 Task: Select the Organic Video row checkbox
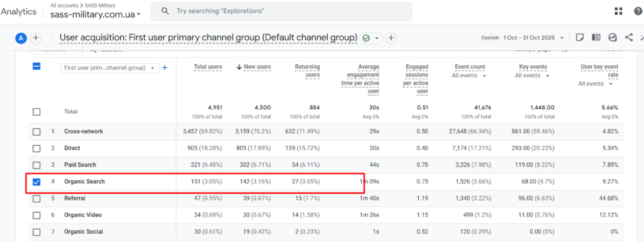pos(36,215)
